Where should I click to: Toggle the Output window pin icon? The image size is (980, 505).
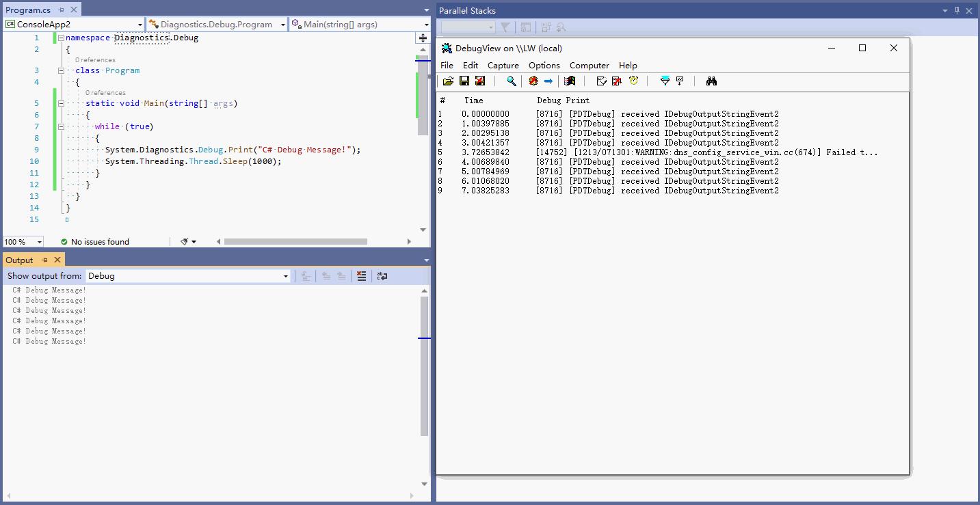[44, 260]
